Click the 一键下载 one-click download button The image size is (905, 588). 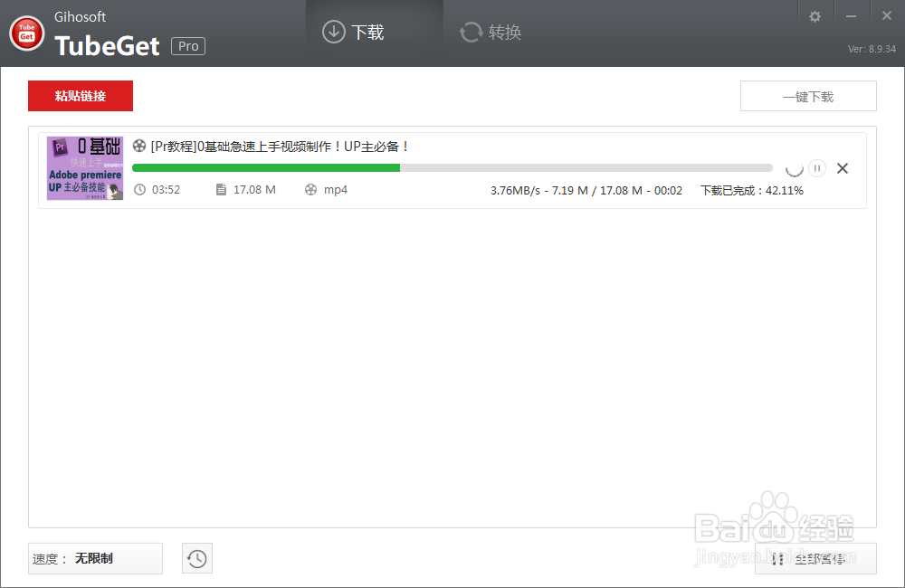pyautogui.click(x=808, y=97)
